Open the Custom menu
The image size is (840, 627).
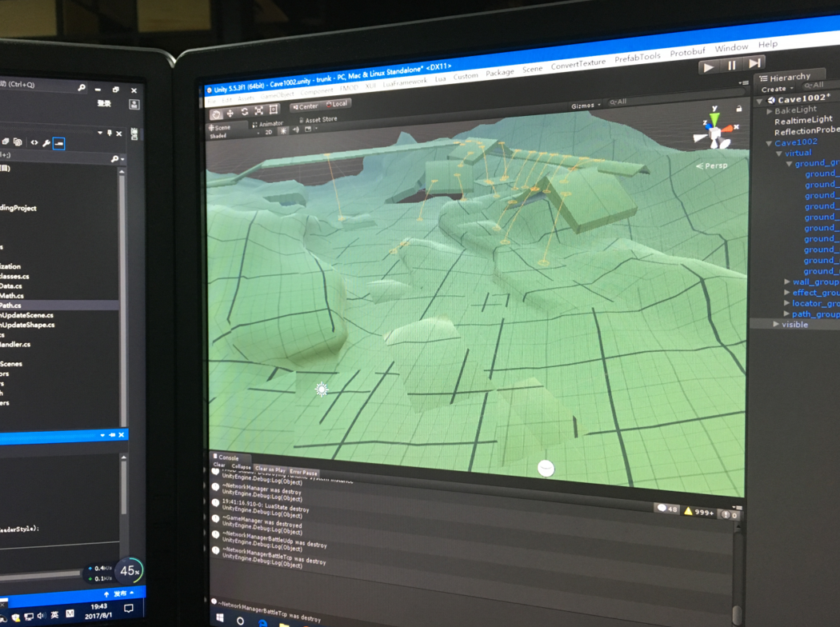pos(466,76)
